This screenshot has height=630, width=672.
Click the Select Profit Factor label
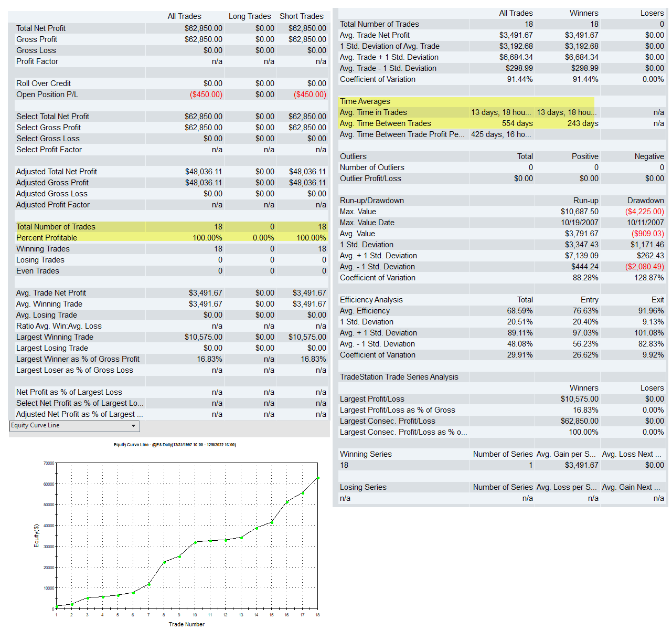click(49, 150)
